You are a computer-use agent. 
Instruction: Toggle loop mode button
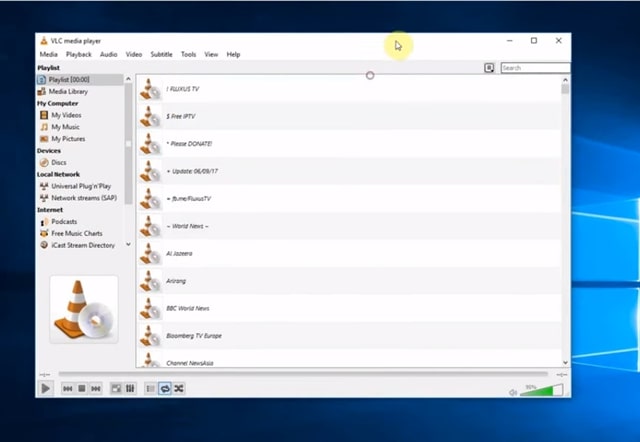165,389
